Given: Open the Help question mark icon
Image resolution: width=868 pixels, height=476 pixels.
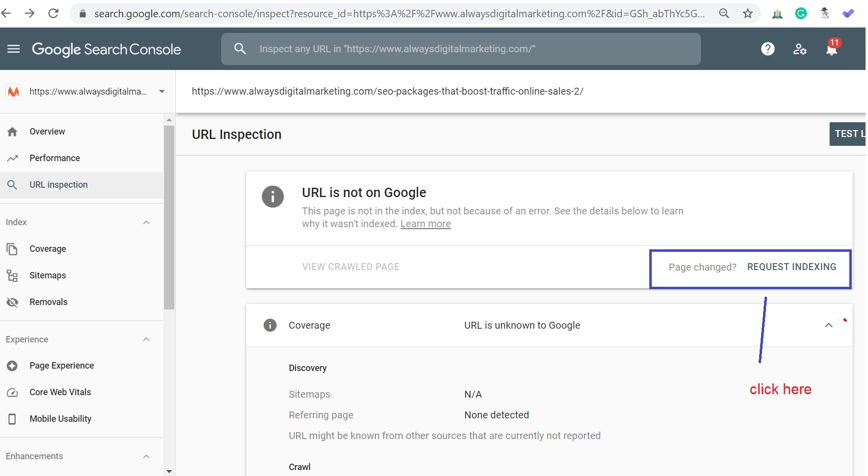Looking at the screenshot, I should (768, 49).
